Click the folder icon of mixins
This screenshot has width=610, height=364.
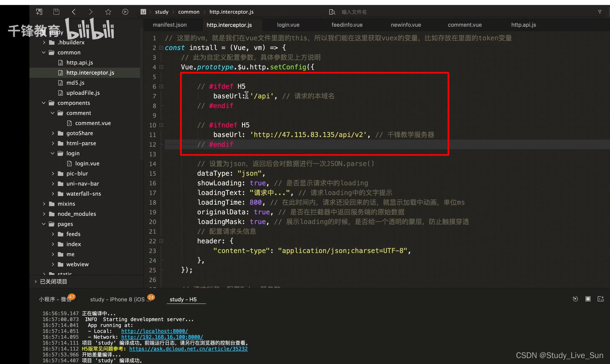(52, 204)
